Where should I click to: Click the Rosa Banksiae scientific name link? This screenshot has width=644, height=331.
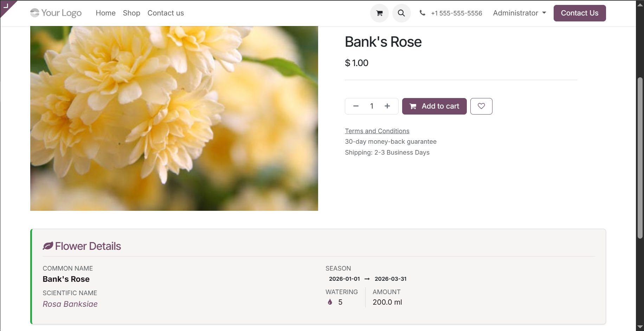pos(70,304)
